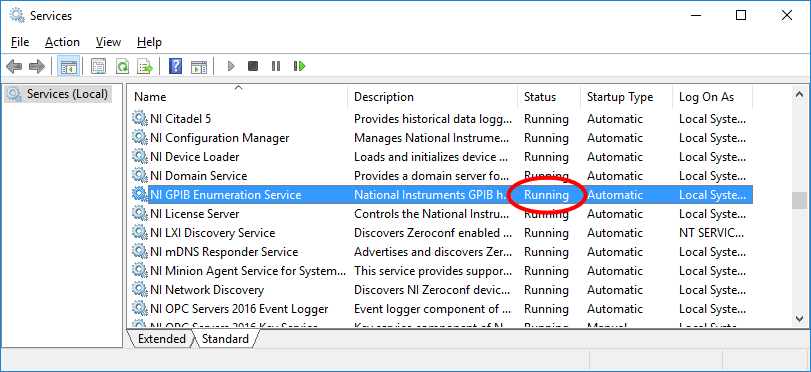Viewport: 811px width, 372px height.
Task: Click the vertical scrollbar up arrow
Action: 799,95
